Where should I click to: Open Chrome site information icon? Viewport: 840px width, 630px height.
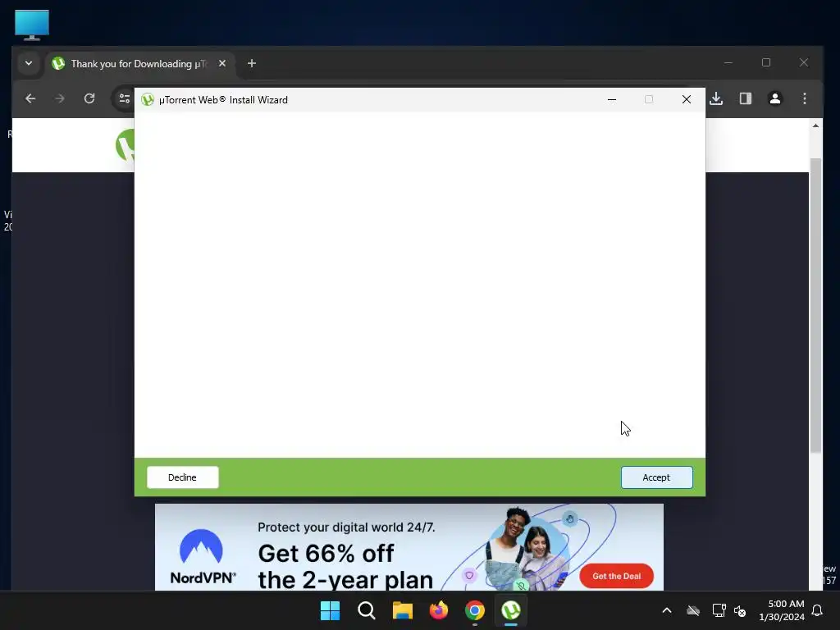coord(125,98)
